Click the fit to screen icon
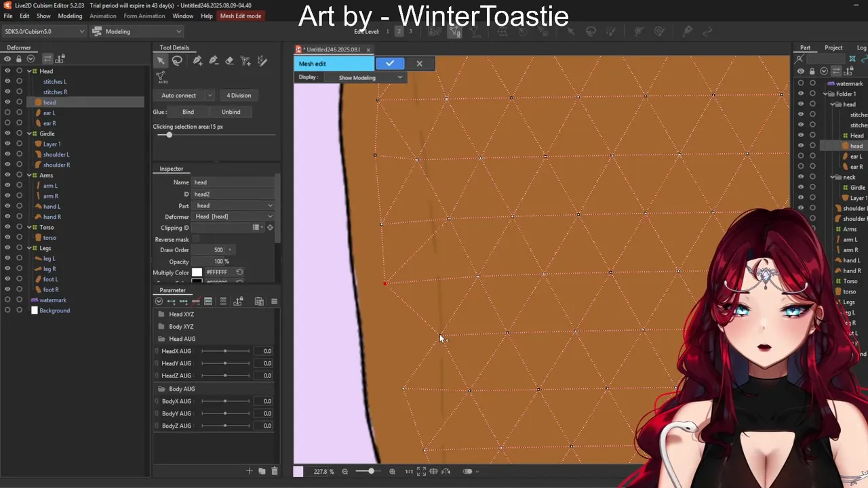 (421, 471)
